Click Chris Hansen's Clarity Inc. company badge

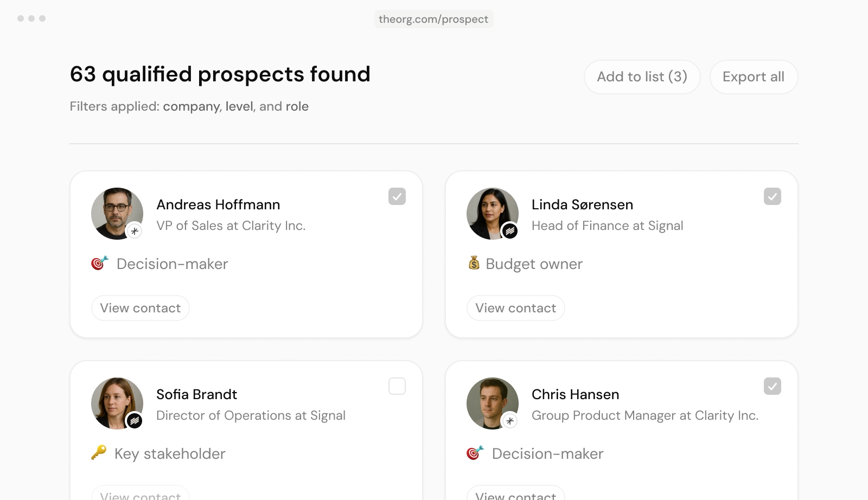(509, 421)
